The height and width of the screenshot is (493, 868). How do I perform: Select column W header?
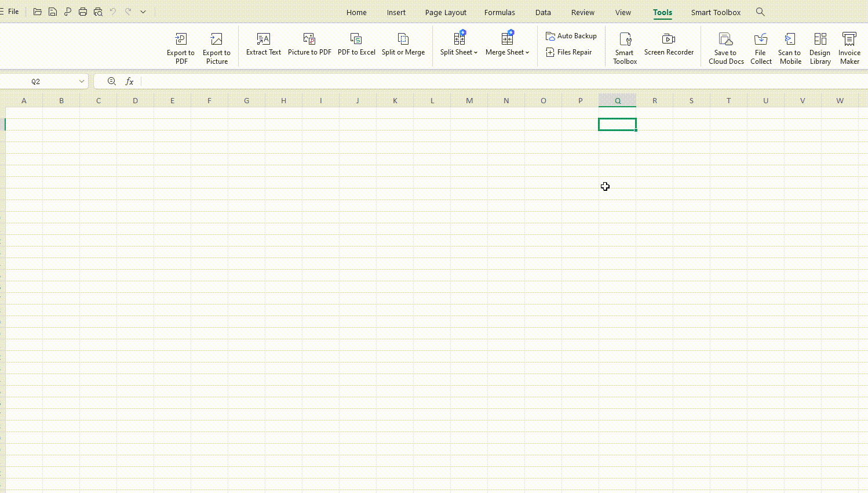pos(840,101)
